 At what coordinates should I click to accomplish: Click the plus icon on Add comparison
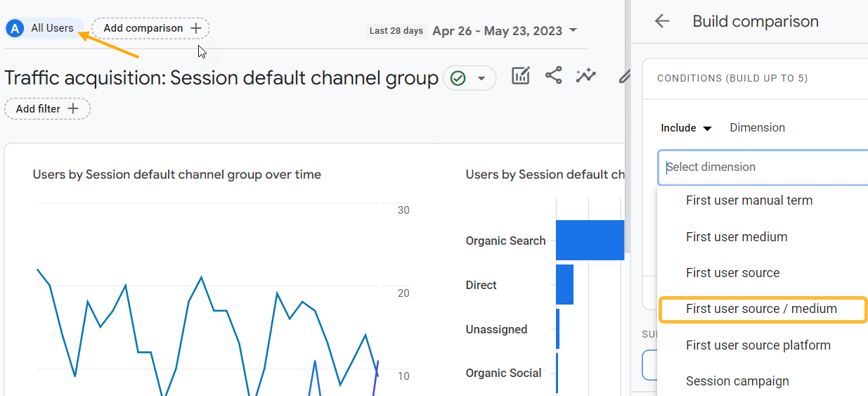coord(196,28)
